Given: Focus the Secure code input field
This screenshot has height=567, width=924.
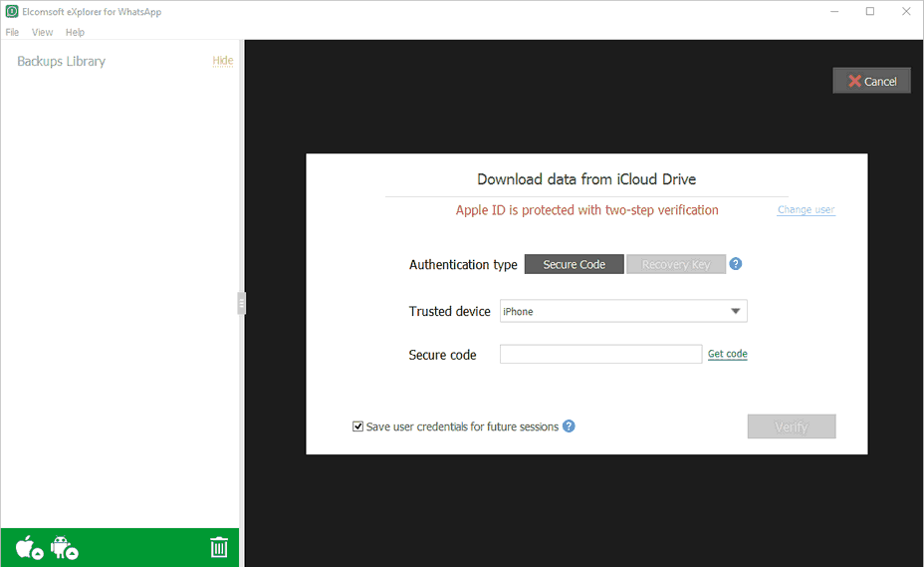Looking at the screenshot, I should tap(601, 354).
